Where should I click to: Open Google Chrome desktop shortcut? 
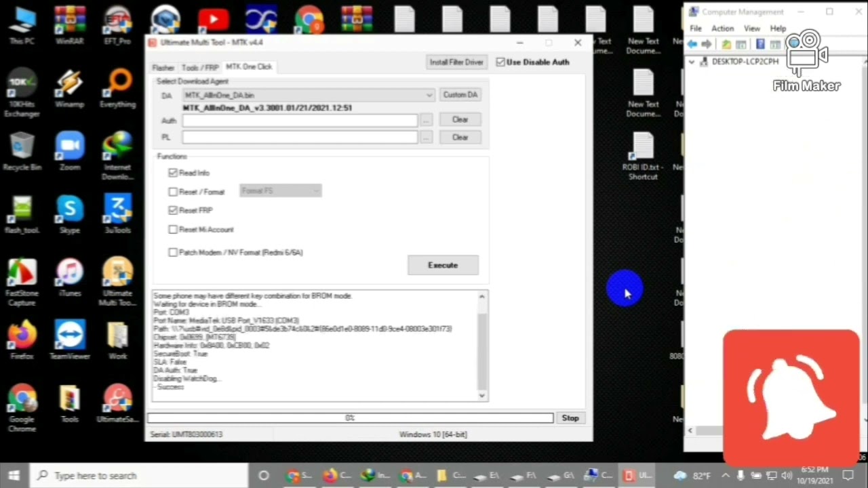[x=22, y=408]
